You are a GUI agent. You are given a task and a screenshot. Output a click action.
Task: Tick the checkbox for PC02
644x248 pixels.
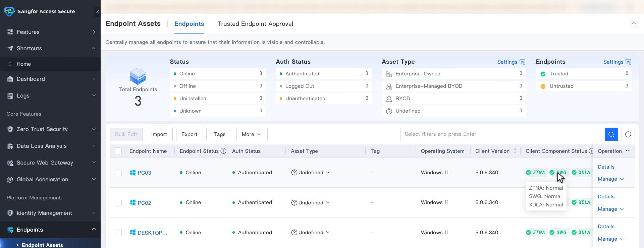pos(118,203)
